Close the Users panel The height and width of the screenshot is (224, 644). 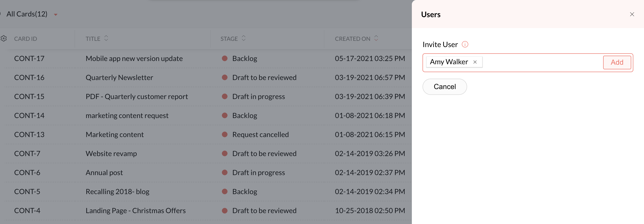pos(632,14)
